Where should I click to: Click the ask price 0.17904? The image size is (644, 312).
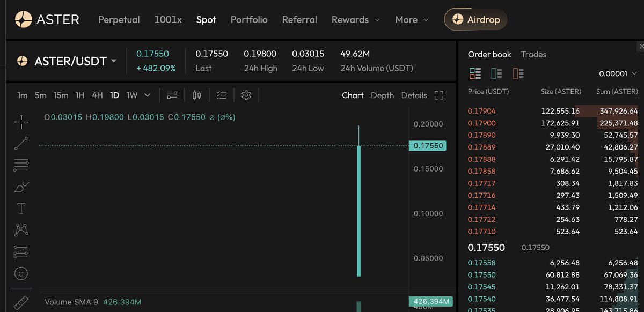point(481,112)
